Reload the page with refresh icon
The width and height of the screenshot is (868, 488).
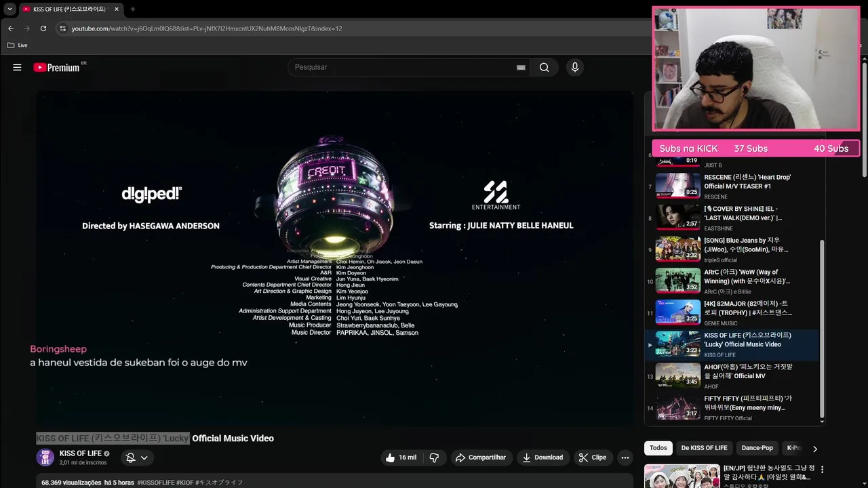pyautogui.click(x=43, y=28)
